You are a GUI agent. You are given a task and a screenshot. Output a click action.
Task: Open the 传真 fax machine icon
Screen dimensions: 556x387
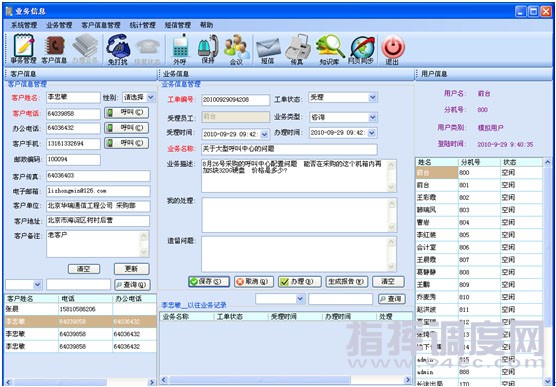(297, 50)
